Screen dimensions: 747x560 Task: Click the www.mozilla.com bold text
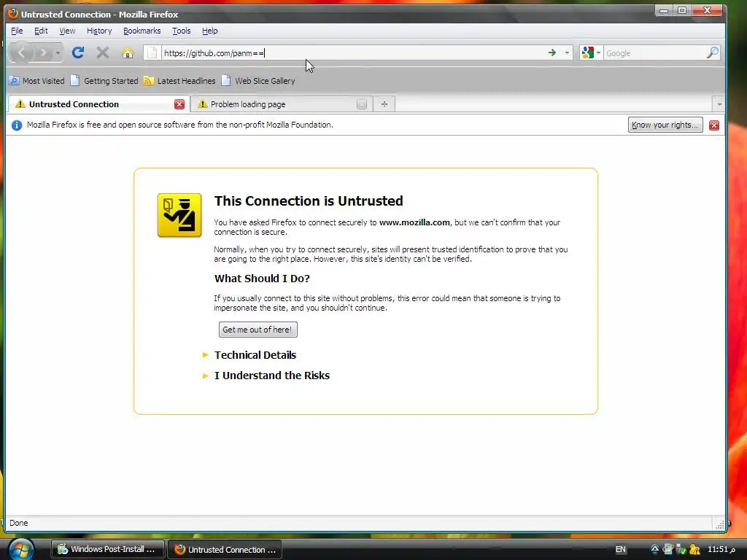coord(414,222)
